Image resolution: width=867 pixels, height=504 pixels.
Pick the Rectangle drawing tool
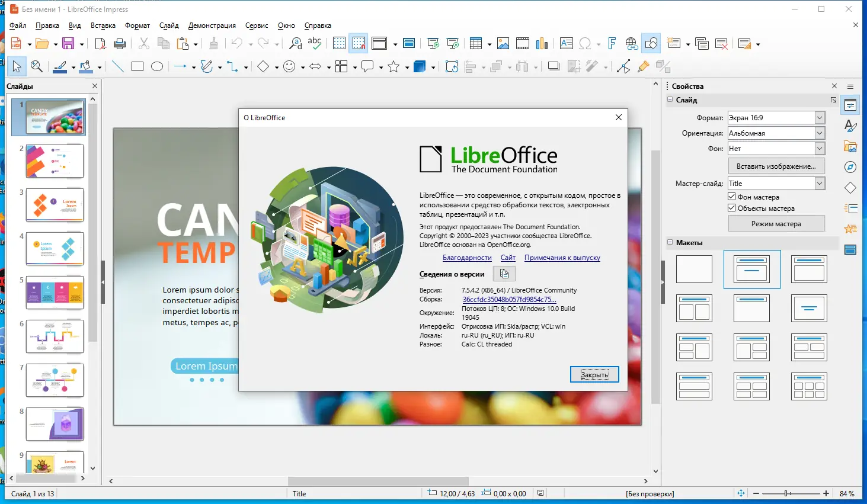point(137,66)
